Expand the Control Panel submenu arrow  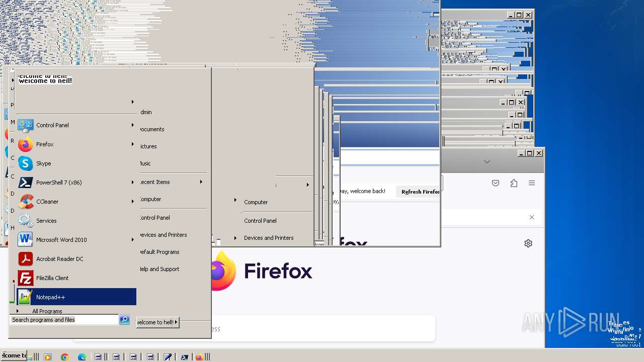coord(133,125)
